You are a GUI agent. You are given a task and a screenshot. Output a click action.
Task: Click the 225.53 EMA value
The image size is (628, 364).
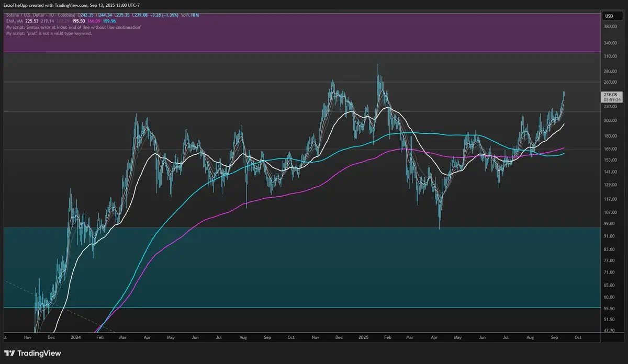[32, 21]
